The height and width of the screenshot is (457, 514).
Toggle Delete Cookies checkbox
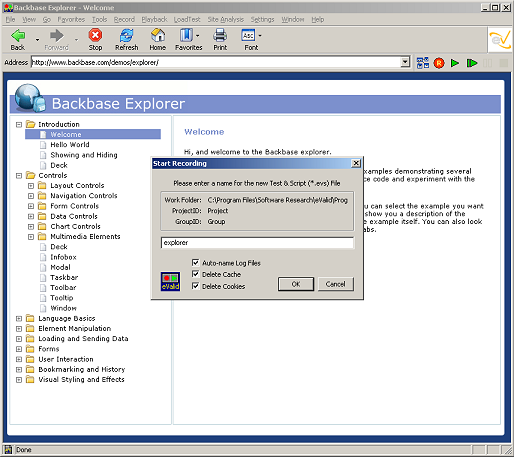(196, 286)
